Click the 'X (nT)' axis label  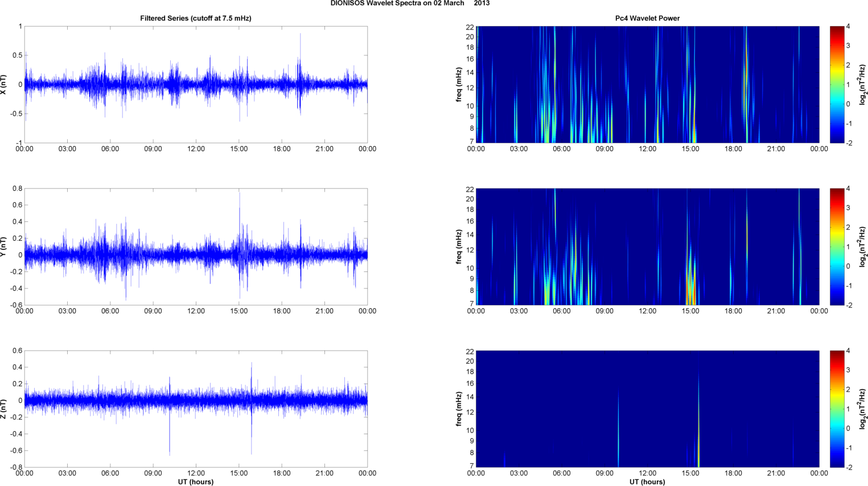(x=4, y=85)
